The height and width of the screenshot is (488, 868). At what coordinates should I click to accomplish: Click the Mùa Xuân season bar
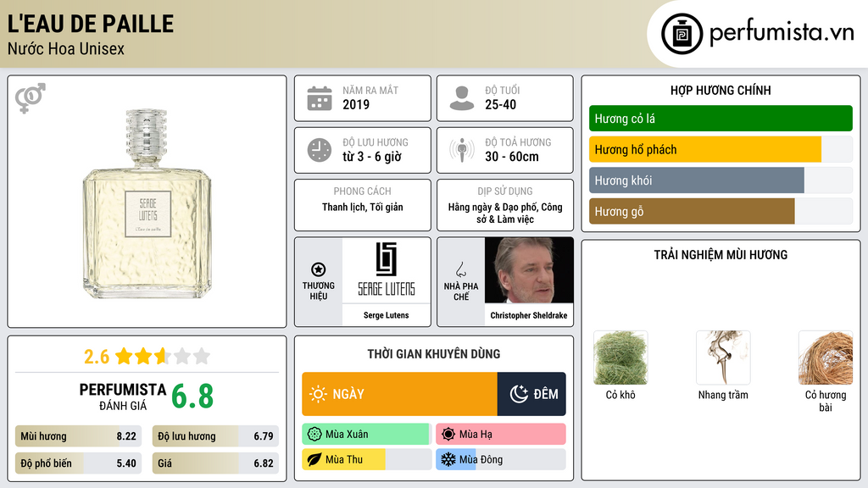[367, 435]
